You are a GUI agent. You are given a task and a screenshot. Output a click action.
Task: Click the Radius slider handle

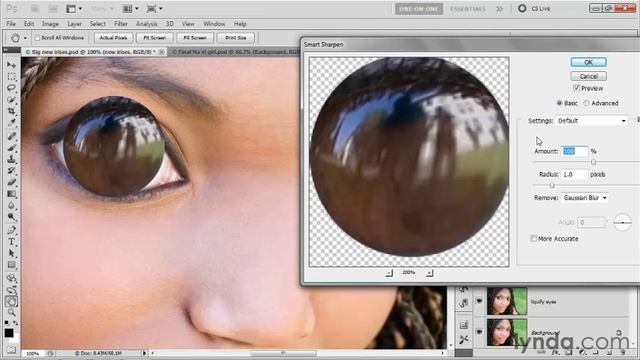tap(552, 185)
